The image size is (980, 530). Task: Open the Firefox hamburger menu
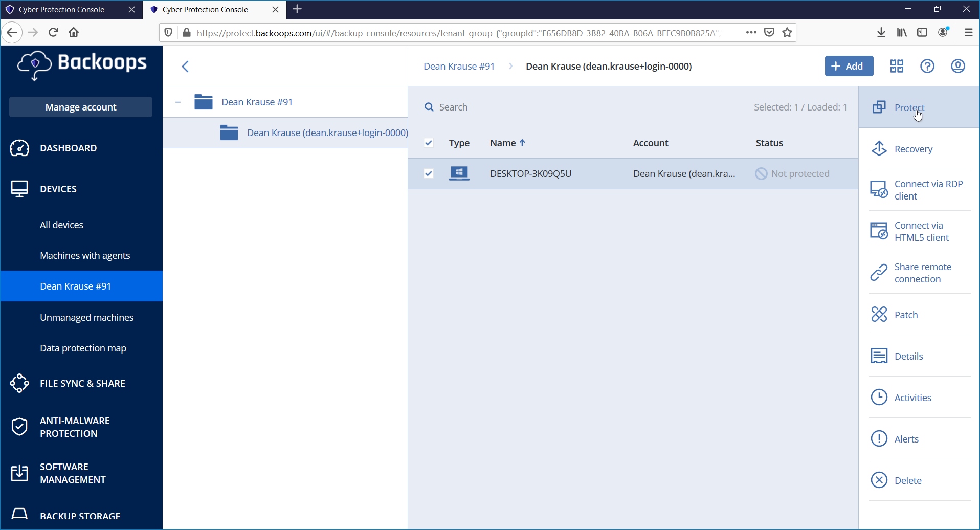click(x=968, y=32)
